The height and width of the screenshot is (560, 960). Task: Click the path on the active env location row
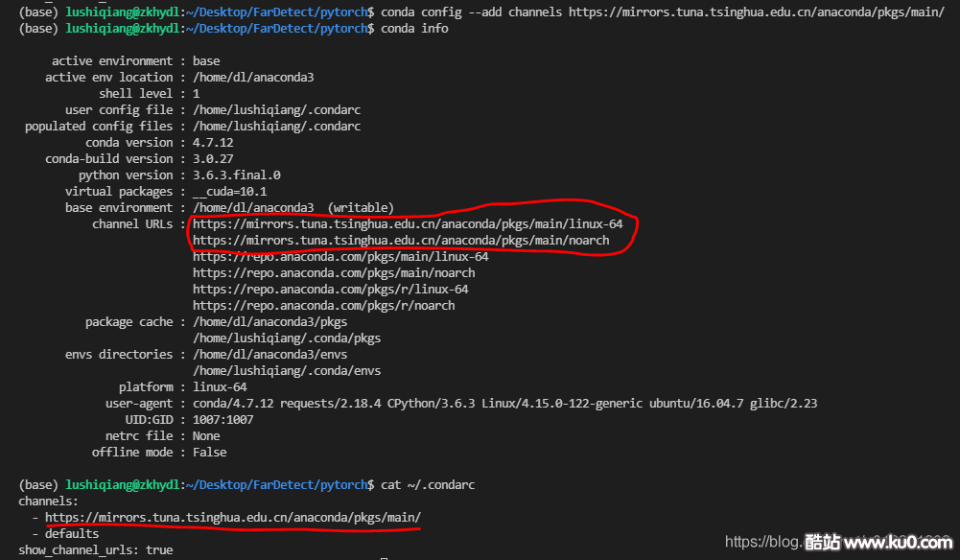(253, 78)
